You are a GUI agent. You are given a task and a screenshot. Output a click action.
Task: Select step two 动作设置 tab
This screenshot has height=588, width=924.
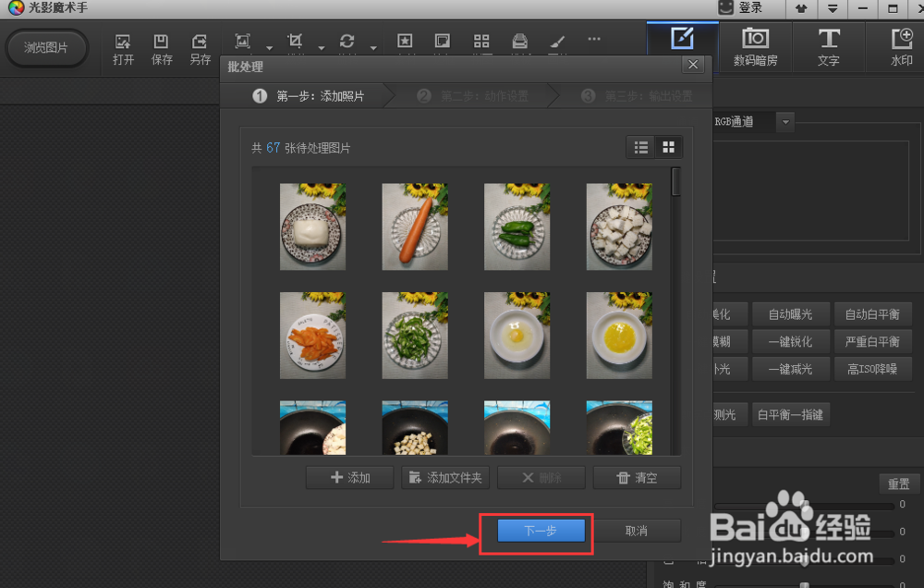(x=471, y=96)
